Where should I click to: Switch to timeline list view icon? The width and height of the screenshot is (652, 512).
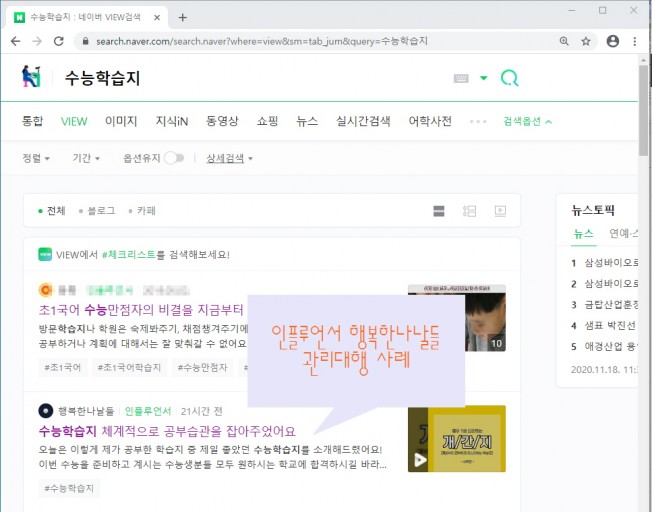coord(469,211)
